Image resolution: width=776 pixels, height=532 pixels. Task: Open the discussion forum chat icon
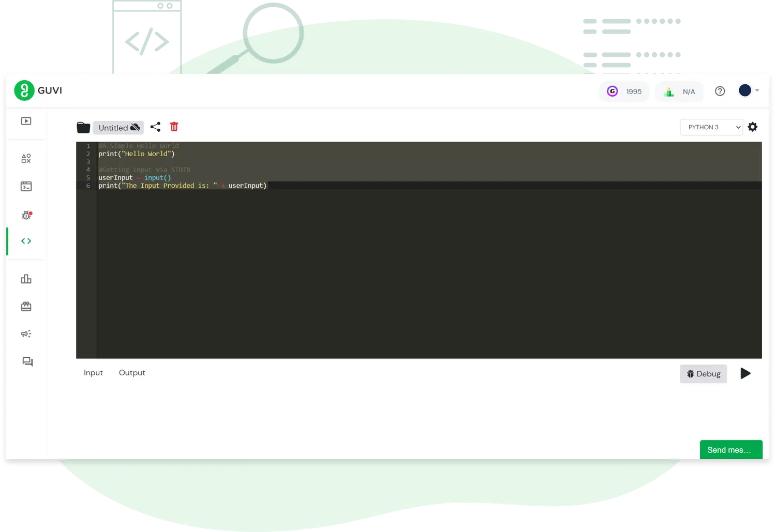[27, 361]
